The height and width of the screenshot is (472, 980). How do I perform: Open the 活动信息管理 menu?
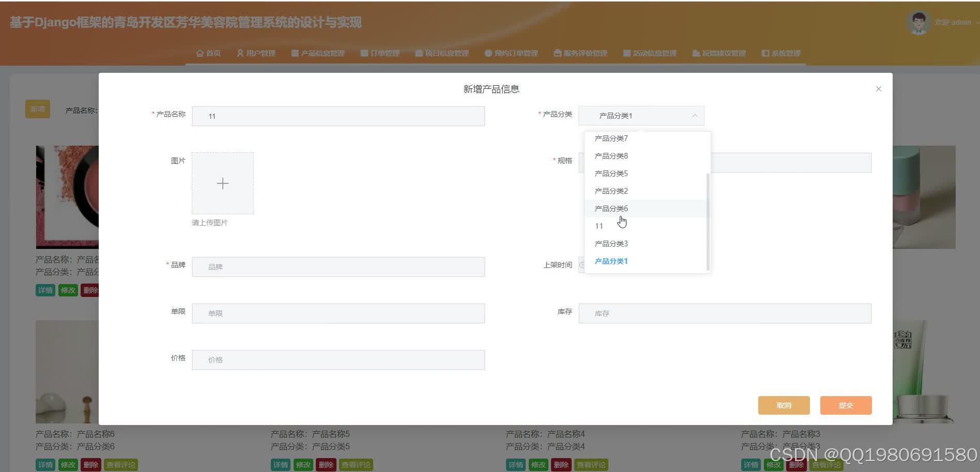click(x=650, y=53)
